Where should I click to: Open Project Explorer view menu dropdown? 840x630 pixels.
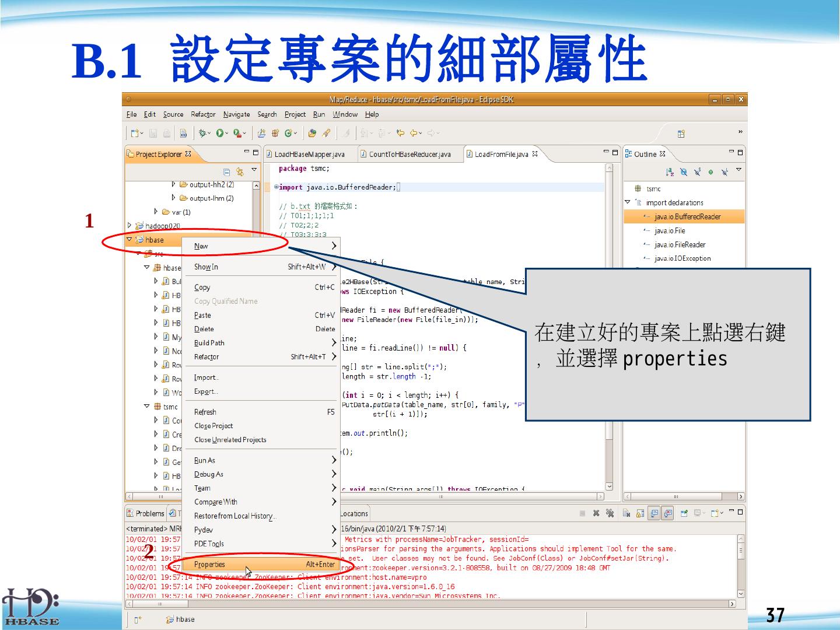(x=254, y=170)
